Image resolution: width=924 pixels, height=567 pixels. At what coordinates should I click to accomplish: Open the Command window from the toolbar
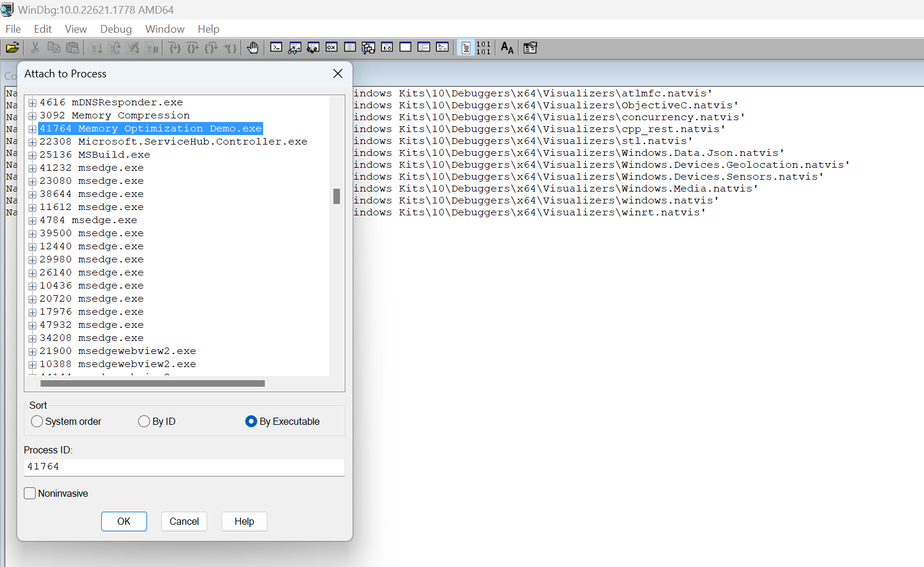[x=276, y=48]
